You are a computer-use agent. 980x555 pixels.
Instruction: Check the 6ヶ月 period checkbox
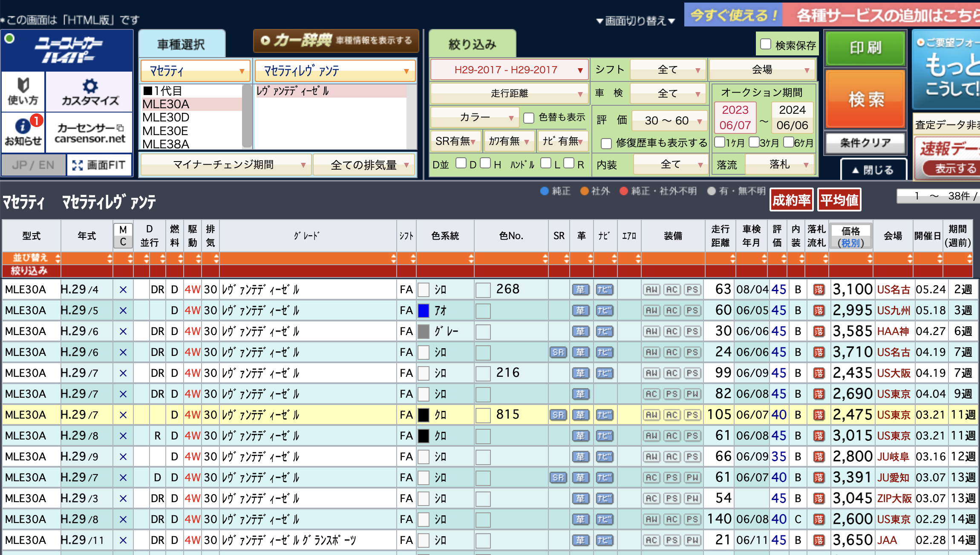click(788, 142)
